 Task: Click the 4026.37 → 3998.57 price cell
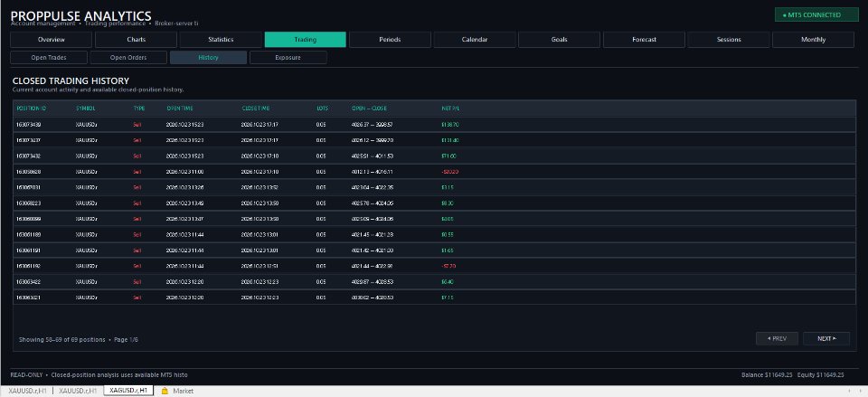tap(372, 125)
